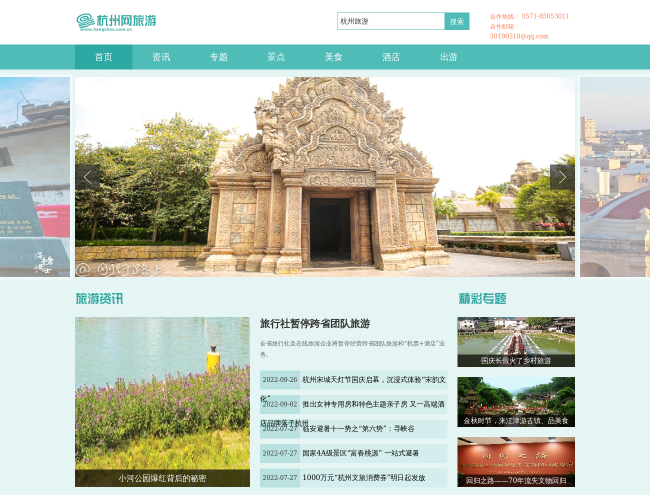Screen dimensions: 650x500
Task: Select the 景点 menu item
Action: (276, 57)
